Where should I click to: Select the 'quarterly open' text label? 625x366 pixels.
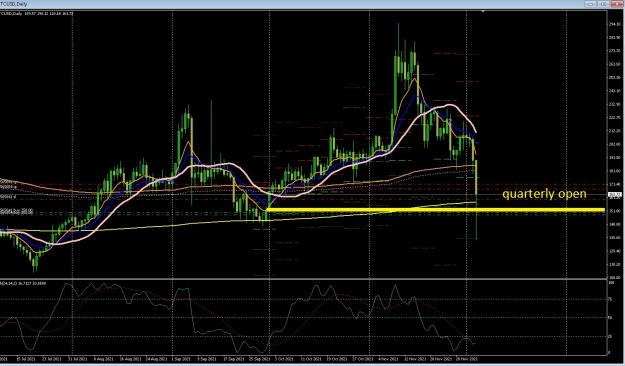[544, 194]
